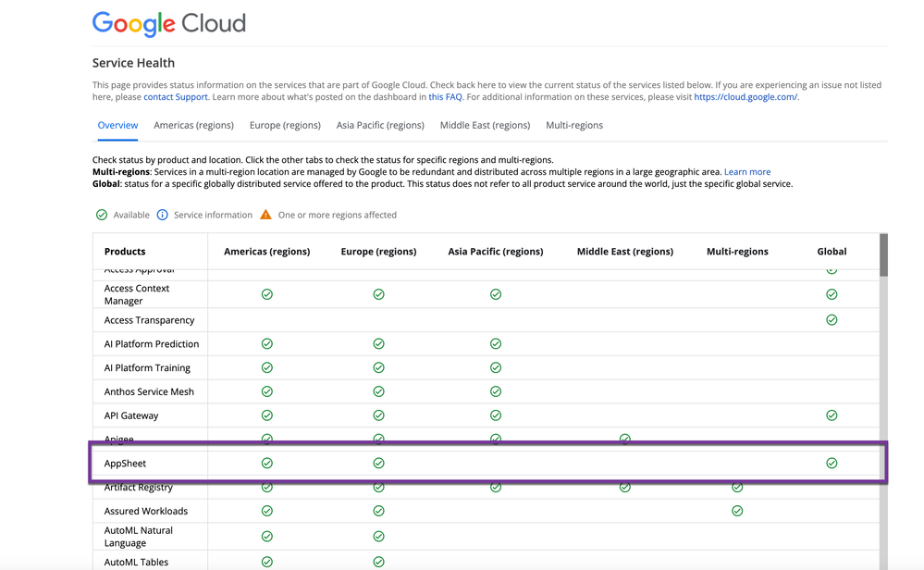924x570 pixels.
Task: View the Middle East (regions) tab
Action: (x=485, y=125)
